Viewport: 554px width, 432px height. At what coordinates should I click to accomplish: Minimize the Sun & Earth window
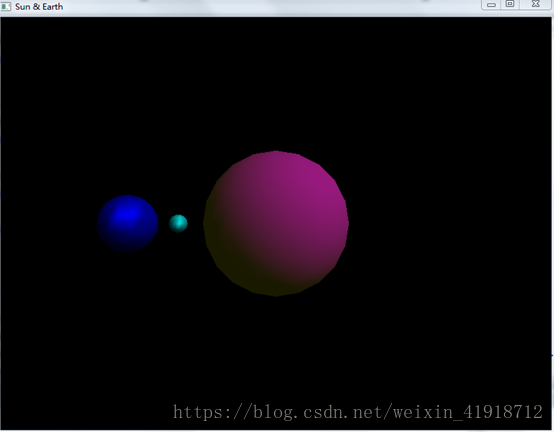point(491,5)
